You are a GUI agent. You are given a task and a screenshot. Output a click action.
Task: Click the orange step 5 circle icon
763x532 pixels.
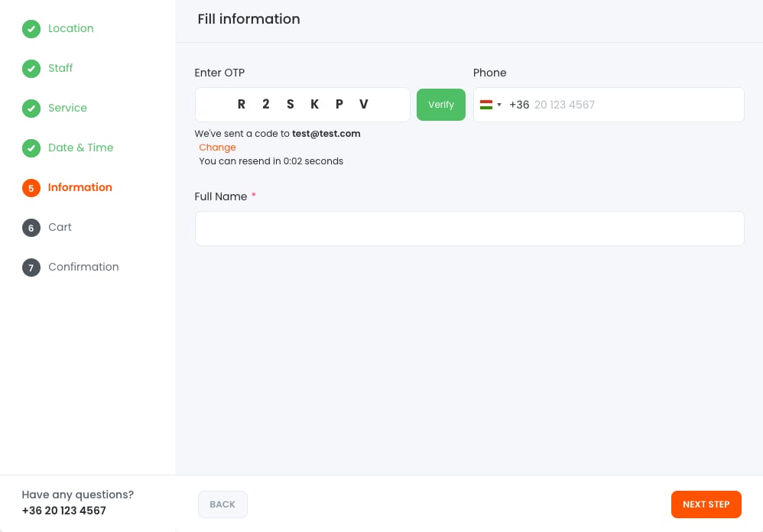pos(31,188)
